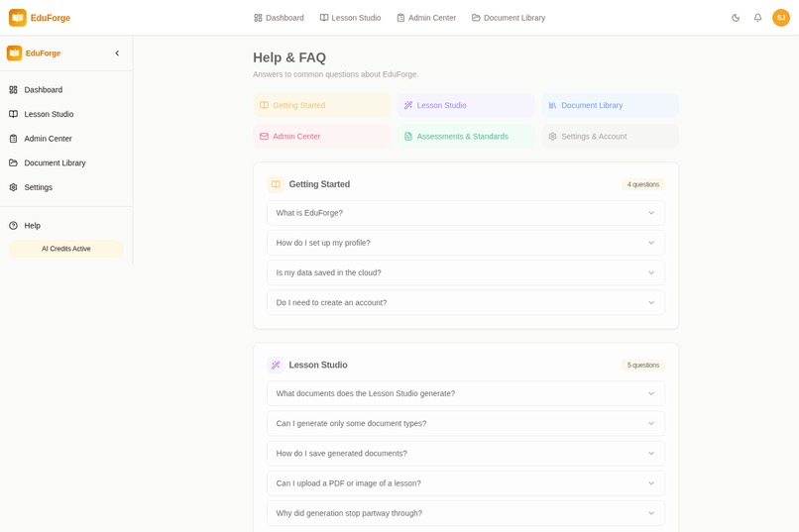
Task: Click the Admin Center icon in top navigation
Action: (400, 18)
